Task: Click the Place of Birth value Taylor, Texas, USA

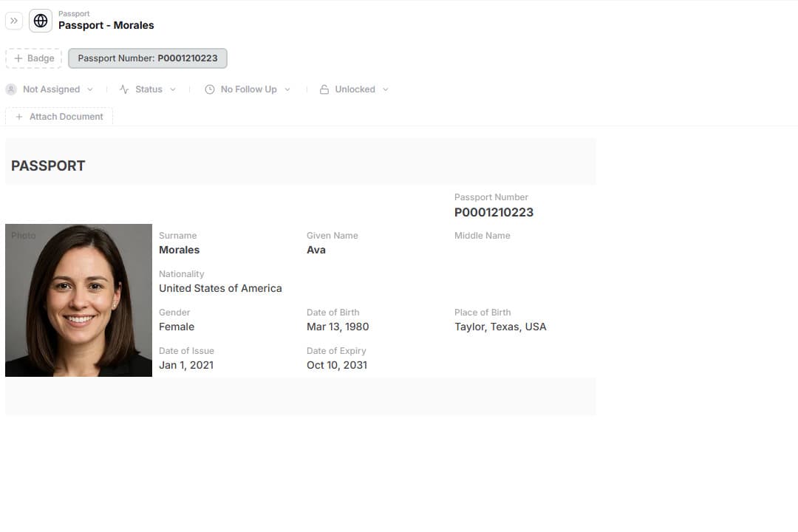Action: click(x=500, y=327)
